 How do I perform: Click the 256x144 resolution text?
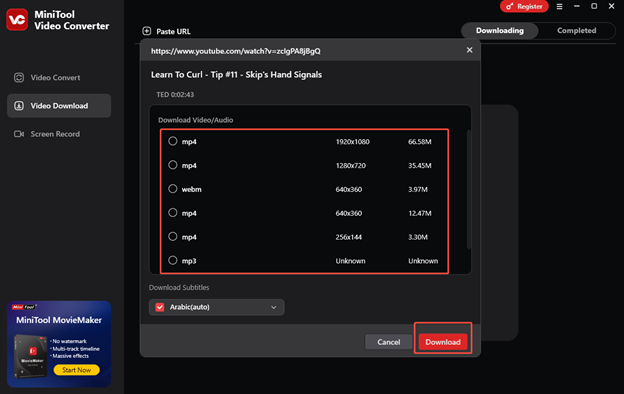pyautogui.click(x=349, y=237)
